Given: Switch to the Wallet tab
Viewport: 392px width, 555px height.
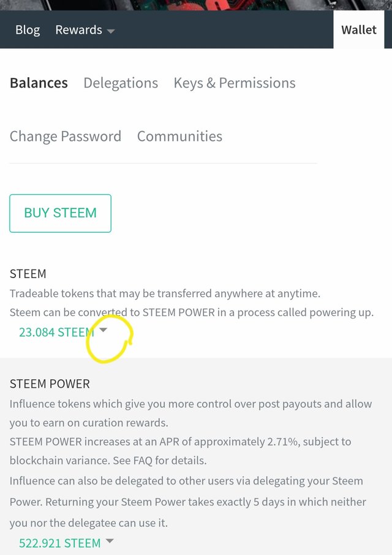Looking at the screenshot, I should click(359, 30).
